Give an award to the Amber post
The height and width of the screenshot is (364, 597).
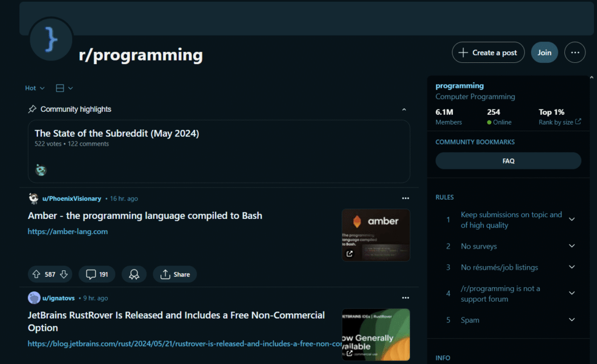134,274
